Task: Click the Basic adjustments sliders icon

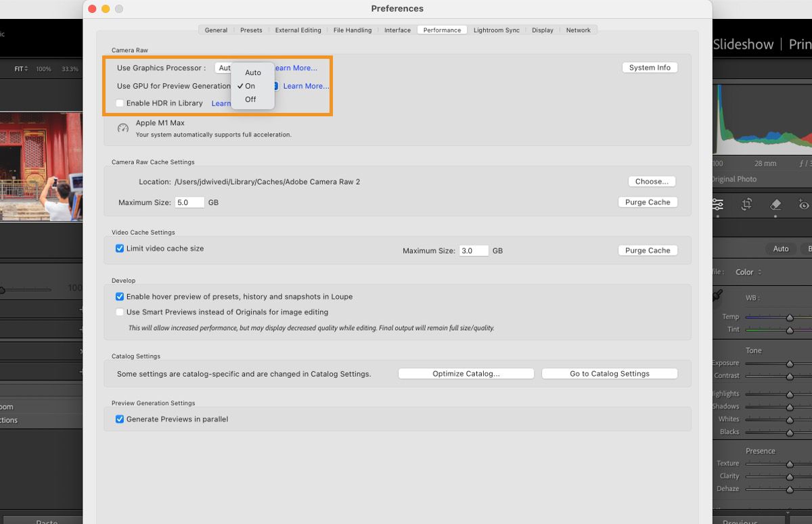Action: click(x=717, y=204)
